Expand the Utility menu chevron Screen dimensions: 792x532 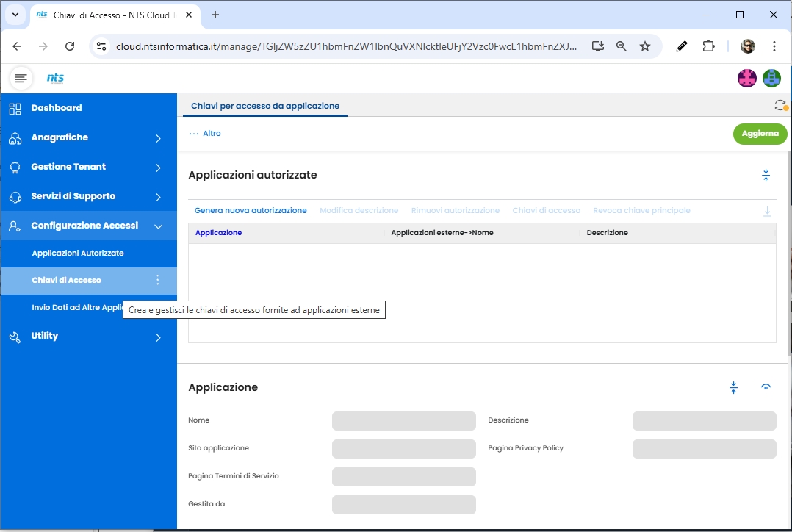click(x=158, y=337)
